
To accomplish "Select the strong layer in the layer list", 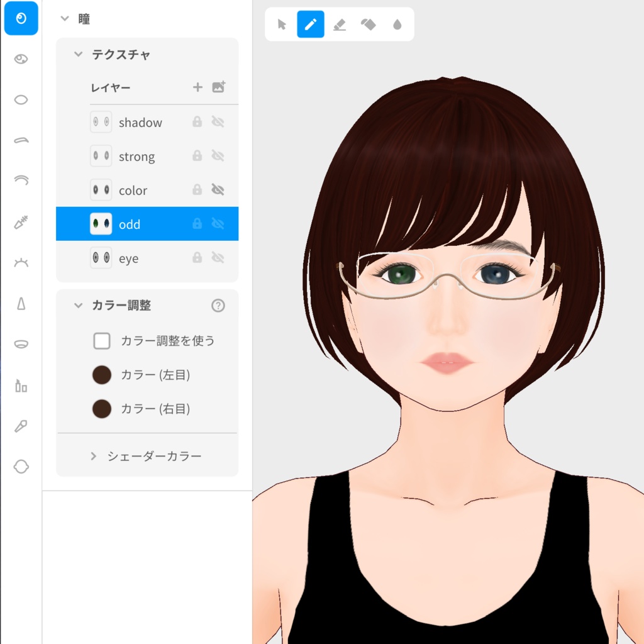I will click(x=136, y=156).
